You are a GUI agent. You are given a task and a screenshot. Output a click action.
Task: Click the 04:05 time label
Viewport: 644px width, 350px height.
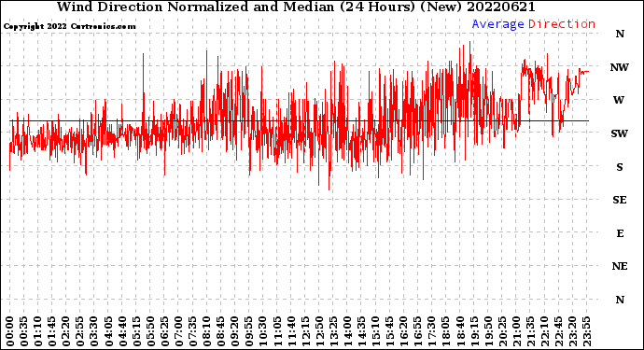click(108, 332)
